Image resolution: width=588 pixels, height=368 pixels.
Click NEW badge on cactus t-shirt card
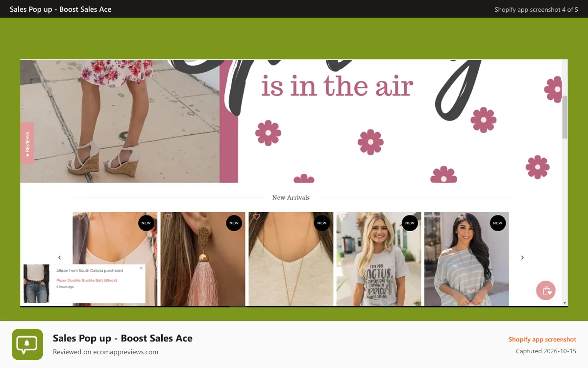410,223
